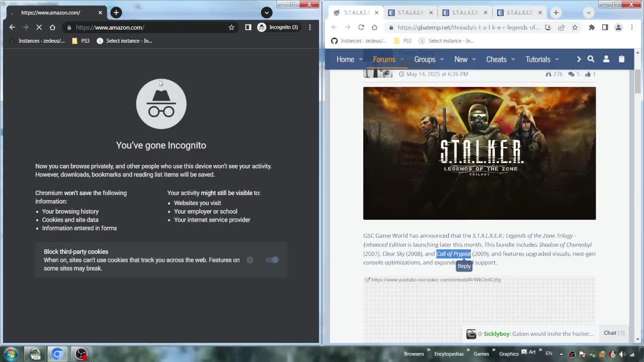The height and width of the screenshot is (362, 644).
Task: Expand the Cheats dropdown arrow
Action: tap(513, 59)
